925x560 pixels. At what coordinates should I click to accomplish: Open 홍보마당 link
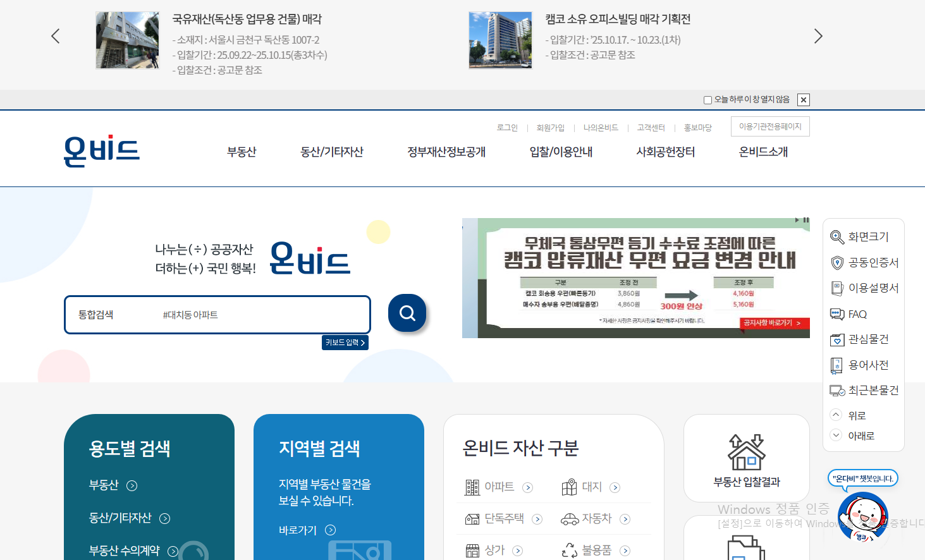coord(698,128)
